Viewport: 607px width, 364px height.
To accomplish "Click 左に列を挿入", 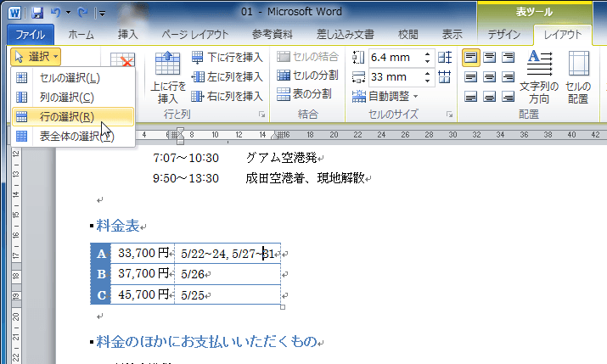I will tap(228, 76).
